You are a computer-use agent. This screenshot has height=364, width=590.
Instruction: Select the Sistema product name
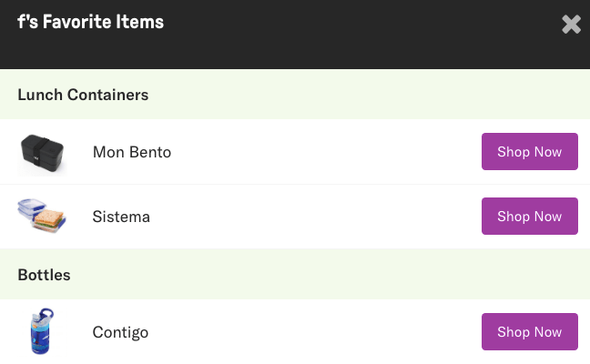tap(121, 217)
